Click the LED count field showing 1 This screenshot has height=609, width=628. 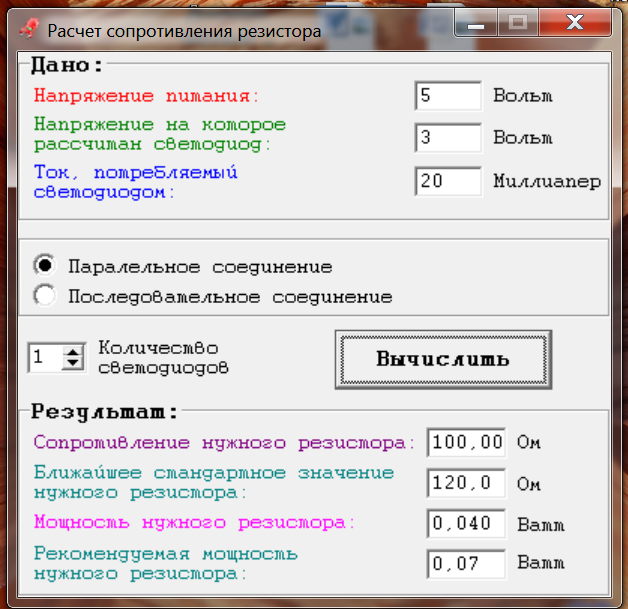pos(45,357)
